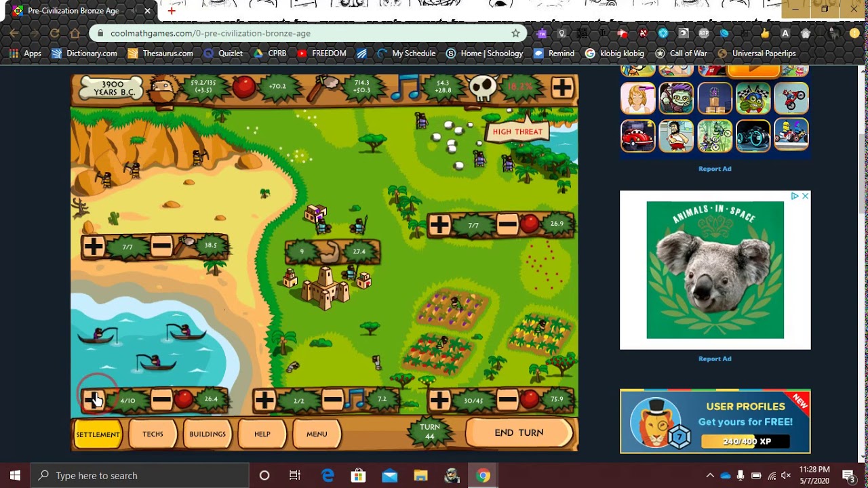Screen dimensions: 868x488
Task: Click the High Threat sign
Action: click(x=517, y=131)
